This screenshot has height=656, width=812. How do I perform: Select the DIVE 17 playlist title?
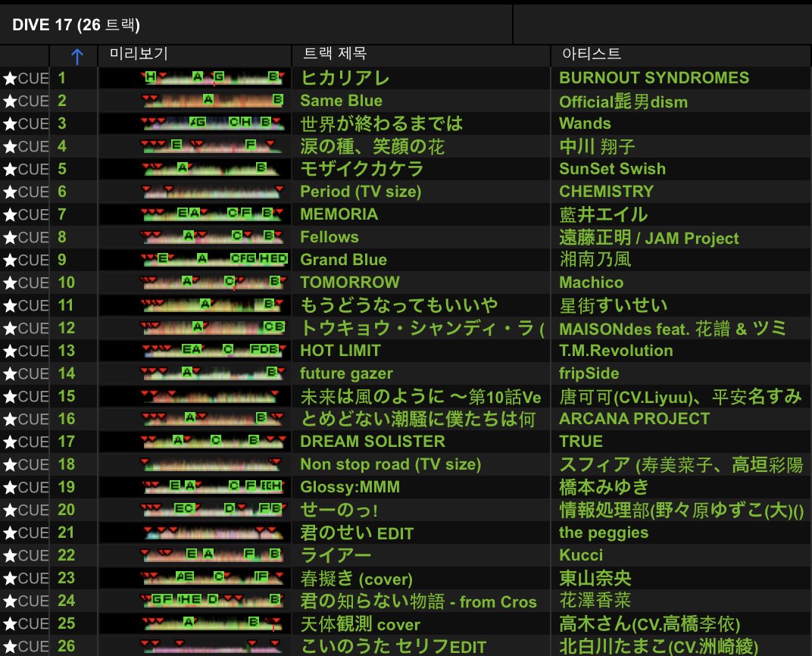[76, 25]
